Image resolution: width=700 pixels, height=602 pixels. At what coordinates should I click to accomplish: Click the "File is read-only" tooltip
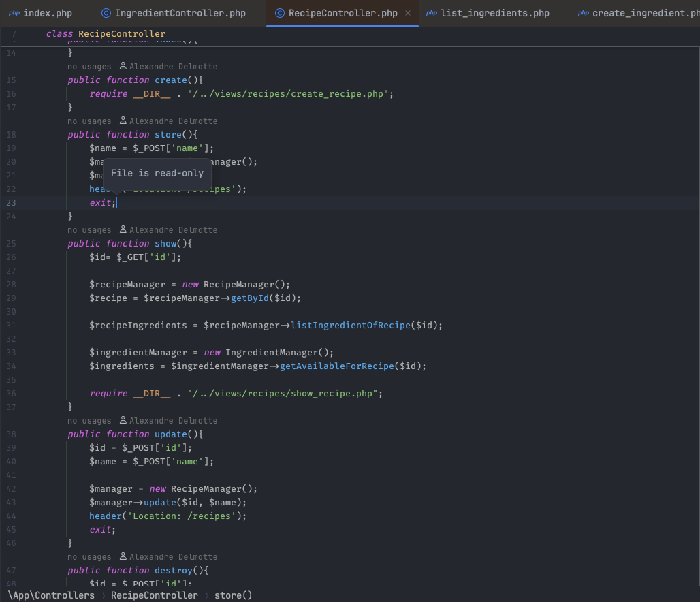point(157,173)
